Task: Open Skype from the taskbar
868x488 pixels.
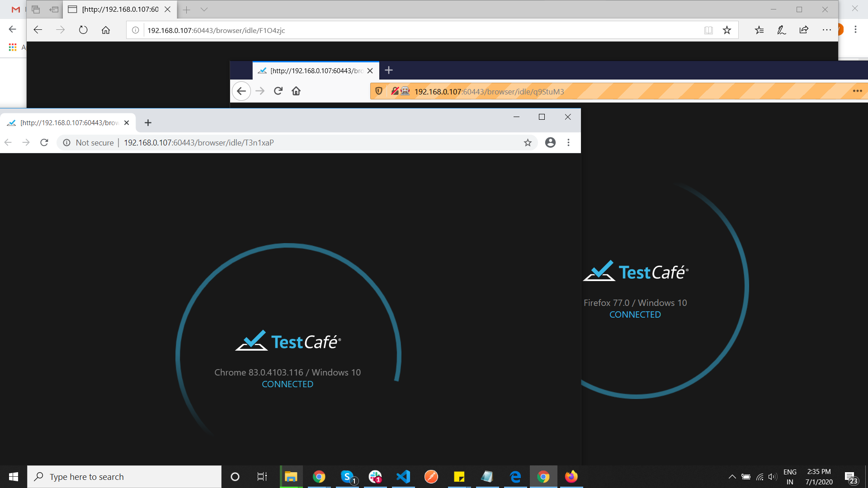Action: 347,477
